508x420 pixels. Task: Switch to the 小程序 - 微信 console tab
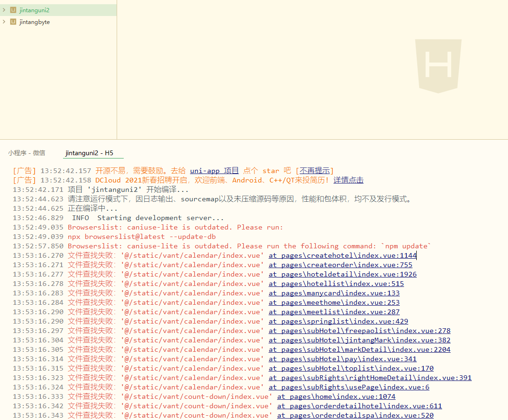pyautogui.click(x=26, y=153)
